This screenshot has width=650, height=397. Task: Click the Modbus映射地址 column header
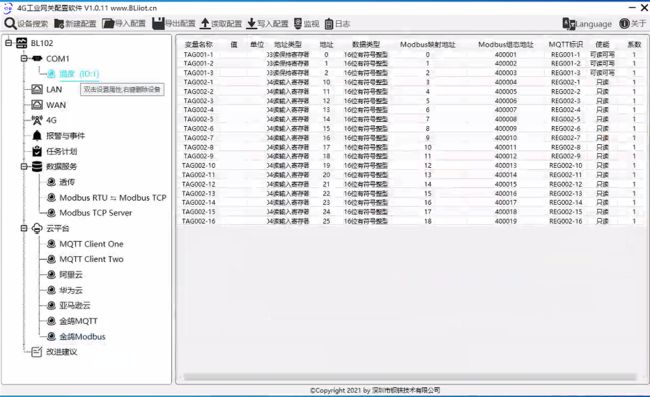pos(428,44)
